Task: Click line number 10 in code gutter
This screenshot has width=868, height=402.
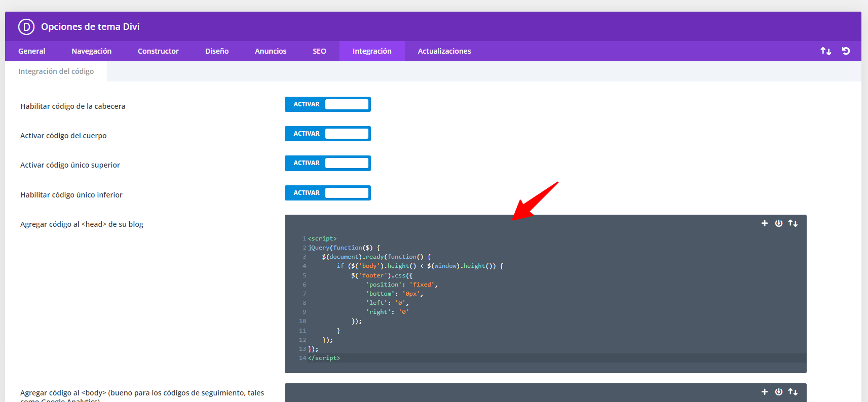Action: [x=303, y=321]
